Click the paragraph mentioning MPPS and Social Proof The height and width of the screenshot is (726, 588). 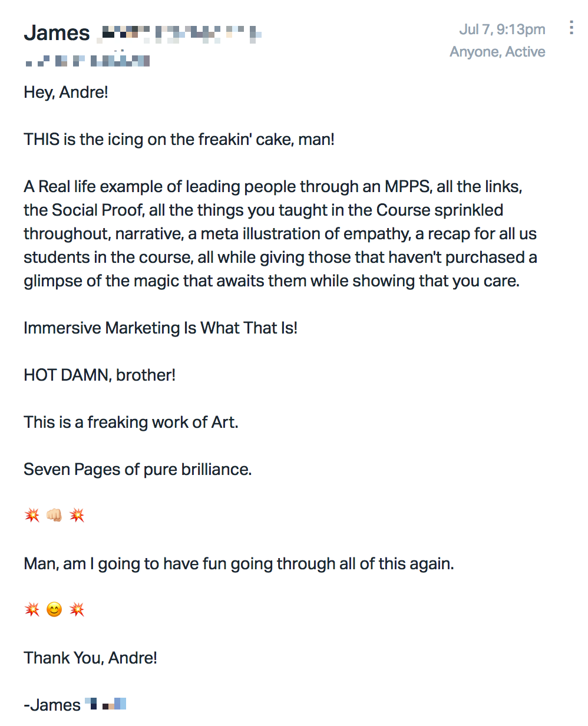pyautogui.click(x=280, y=234)
